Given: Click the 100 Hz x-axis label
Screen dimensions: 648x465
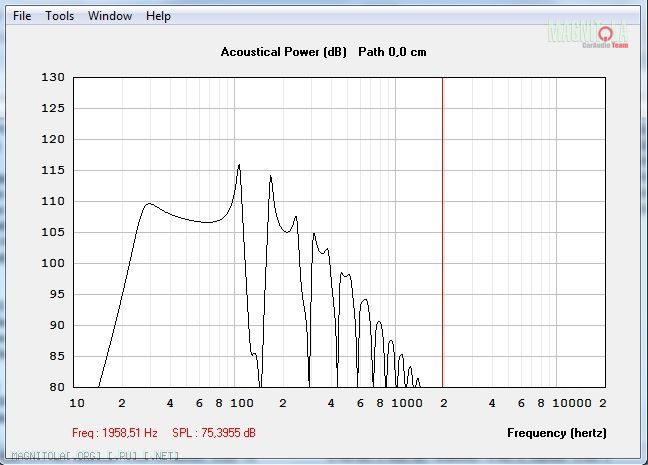Looking at the screenshot, I should click(x=242, y=403).
